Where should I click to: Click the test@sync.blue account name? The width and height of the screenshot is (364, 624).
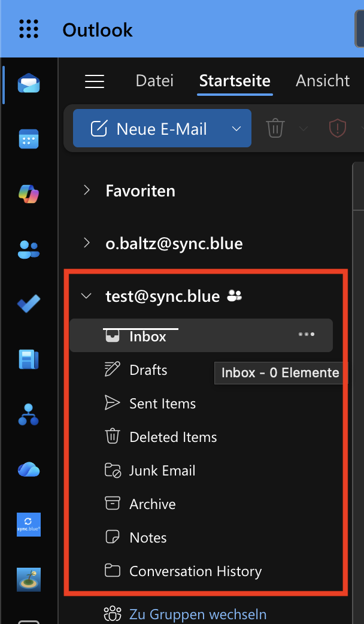pos(163,296)
